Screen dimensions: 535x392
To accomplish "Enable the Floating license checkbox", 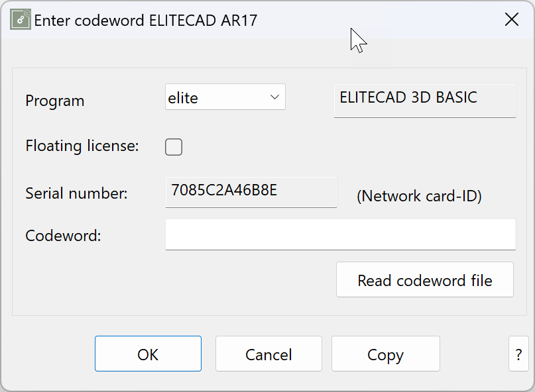I will coord(173,146).
